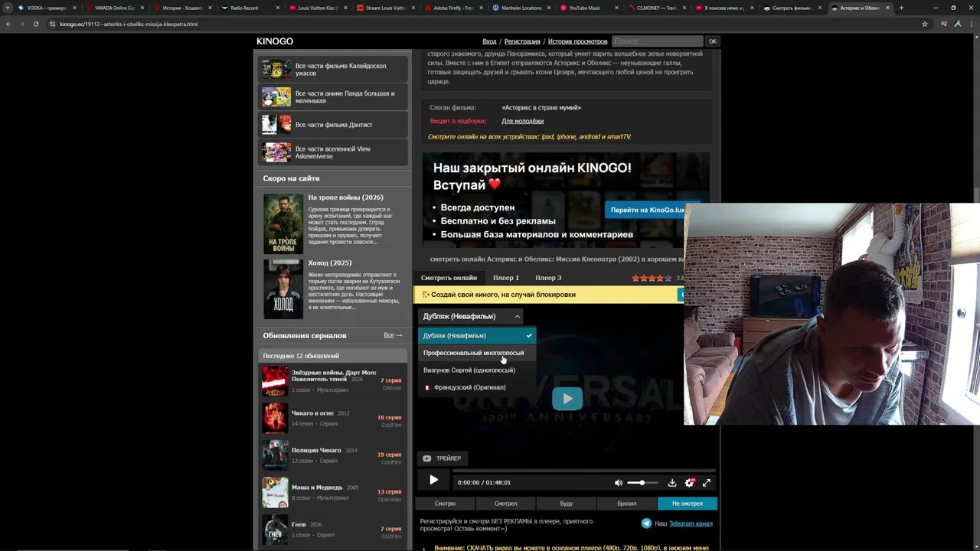Open the Telegram канал link

(691, 523)
